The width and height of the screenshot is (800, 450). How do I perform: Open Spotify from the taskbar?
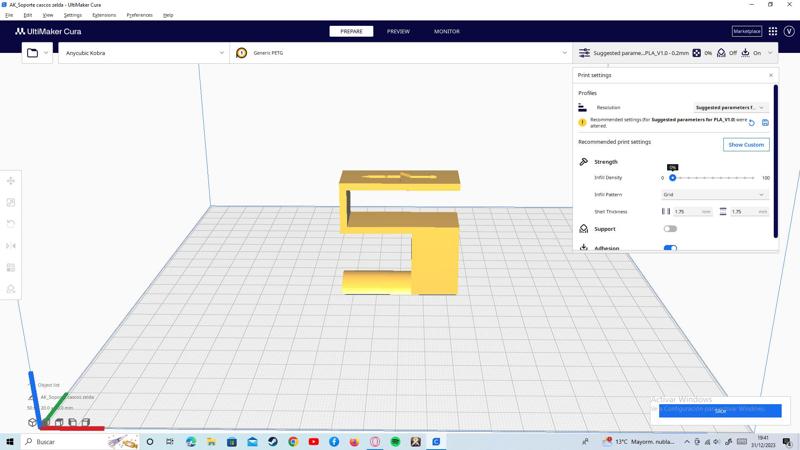(x=395, y=441)
